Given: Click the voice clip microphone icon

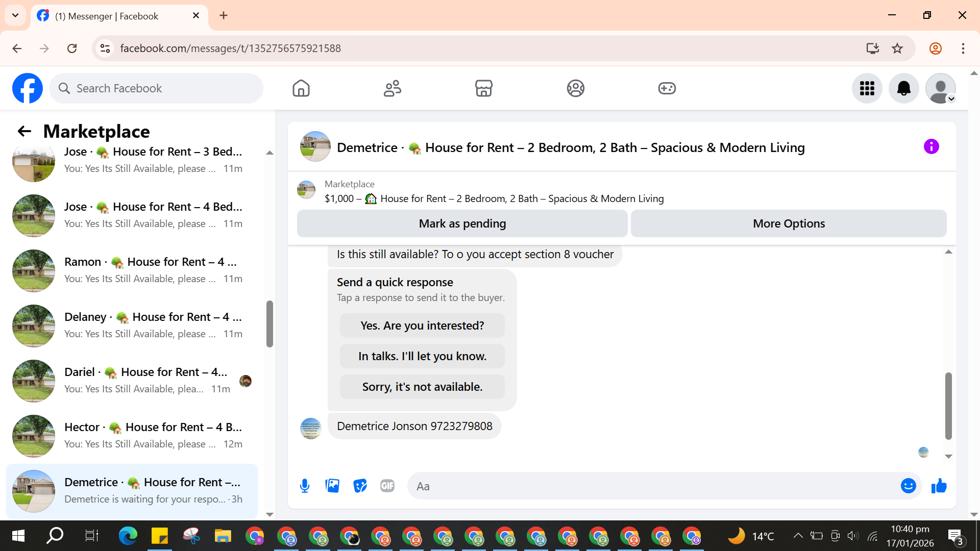Looking at the screenshot, I should tap(305, 486).
